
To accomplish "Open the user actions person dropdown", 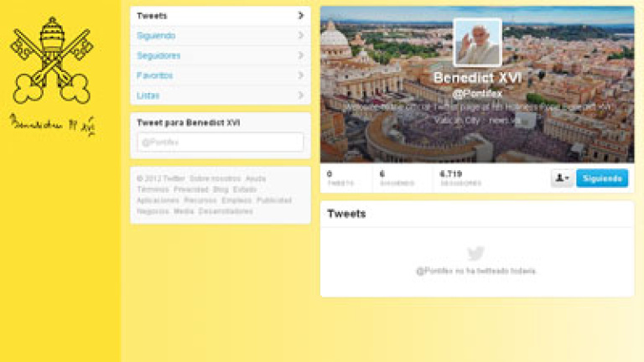I will [x=561, y=178].
